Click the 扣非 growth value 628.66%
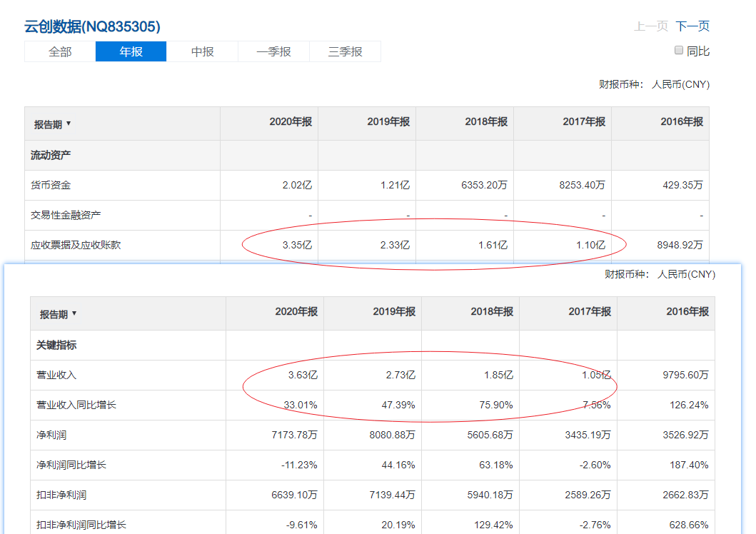This screenshot has height=534, width=756. [689, 524]
